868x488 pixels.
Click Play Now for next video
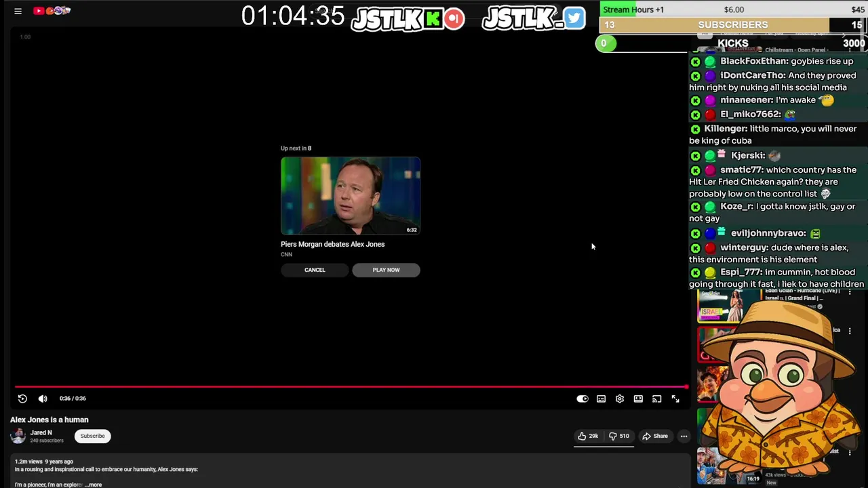coord(386,270)
